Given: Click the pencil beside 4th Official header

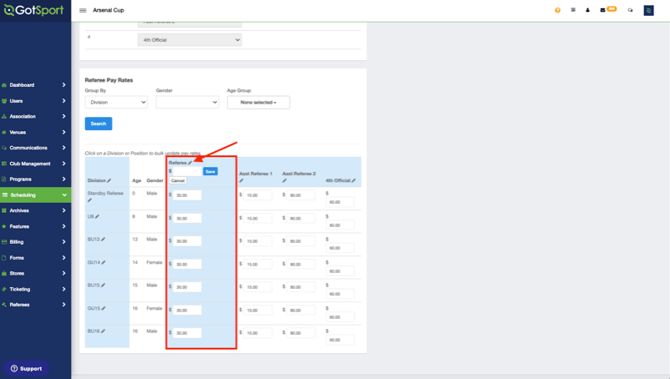Looking at the screenshot, I should click(x=353, y=180).
